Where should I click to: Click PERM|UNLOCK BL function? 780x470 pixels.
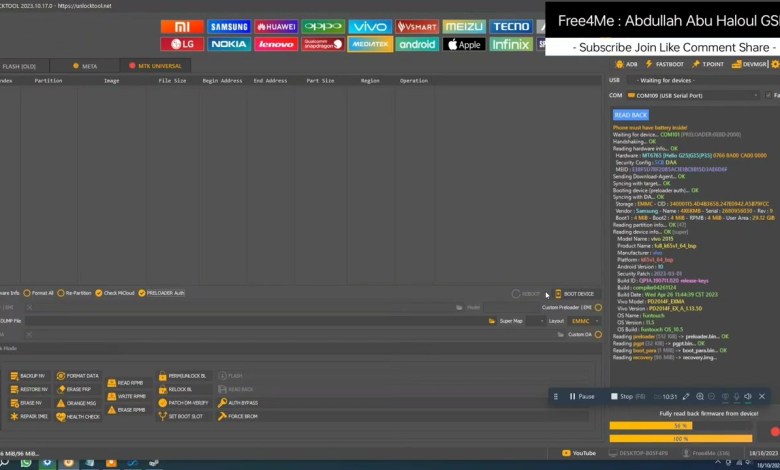182,376
